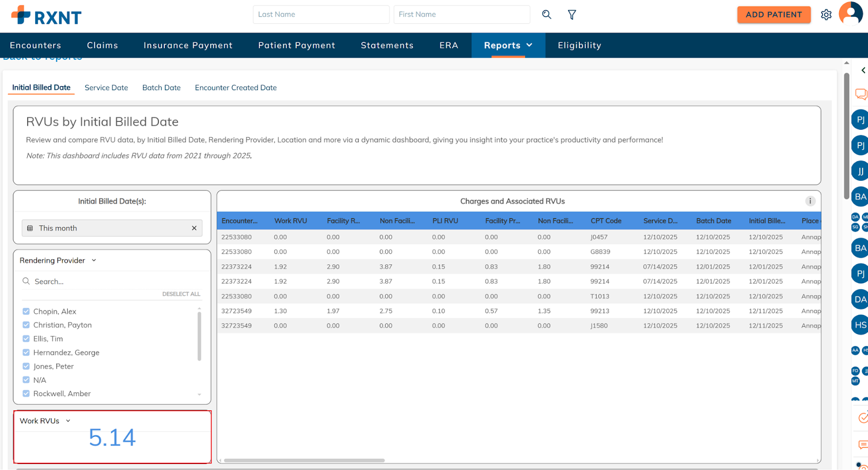This screenshot has height=470, width=868.
Task: Open chat bubble icon in sidebar
Action: 860,94
